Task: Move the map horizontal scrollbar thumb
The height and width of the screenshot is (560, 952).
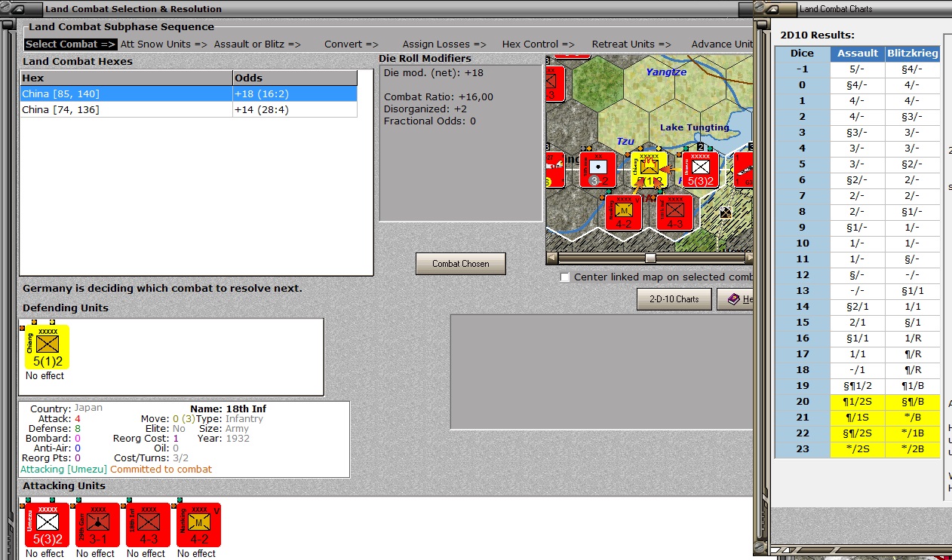Action: (650, 258)
